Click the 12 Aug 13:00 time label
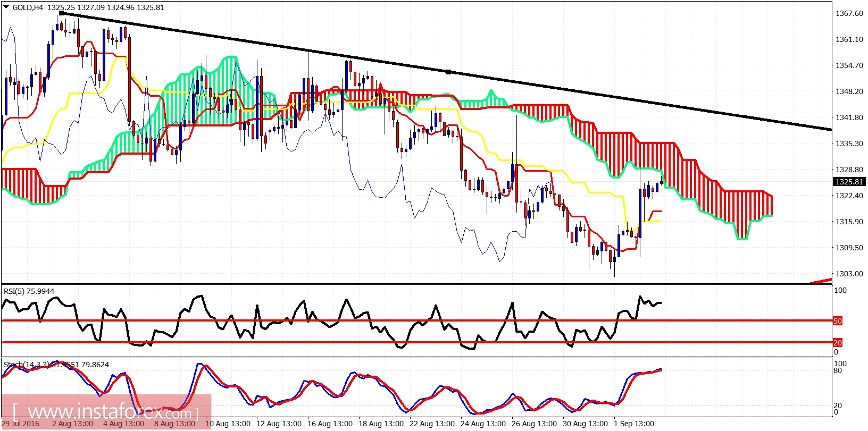868x431 pixels. (279, 424)
